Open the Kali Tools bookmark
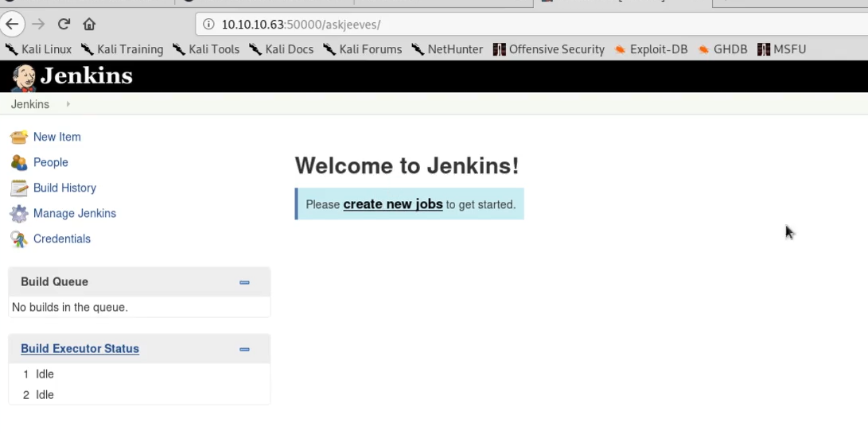 coord(206,49)
